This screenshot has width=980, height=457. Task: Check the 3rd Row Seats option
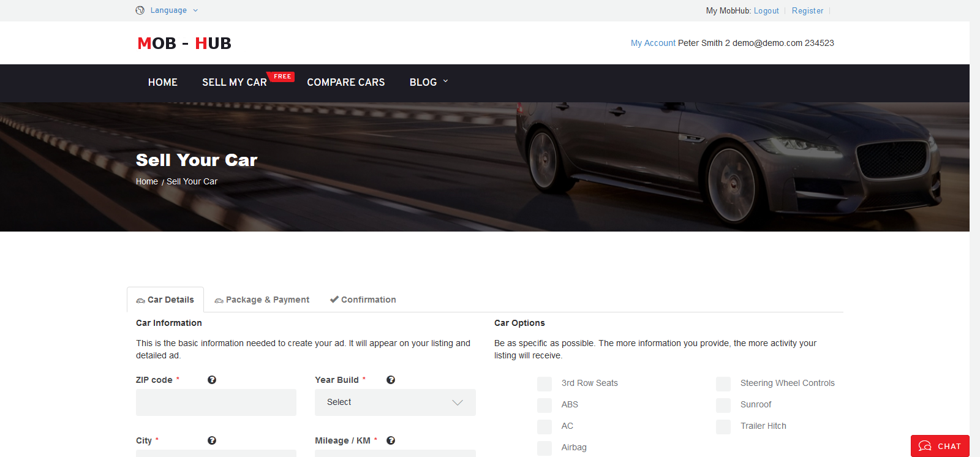click(x=545, y=384)
